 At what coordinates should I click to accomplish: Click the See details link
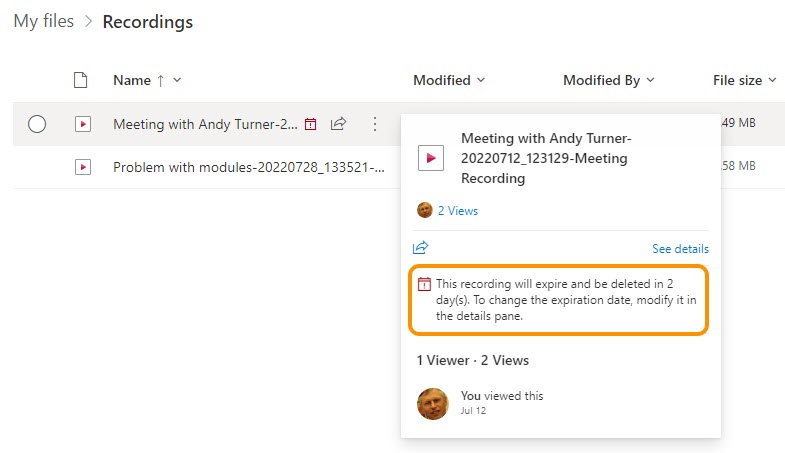[x=680, y=249]
